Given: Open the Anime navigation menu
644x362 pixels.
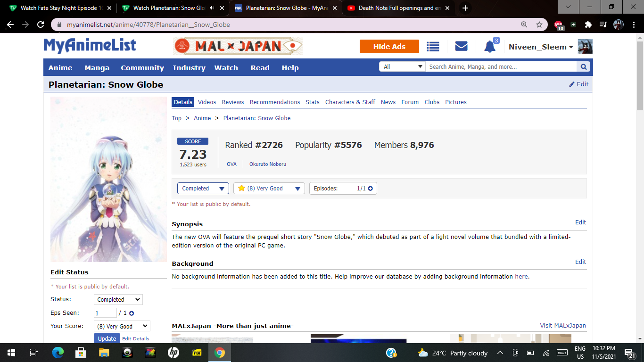Looking at the screenshot, I should [x=60, y=68].
